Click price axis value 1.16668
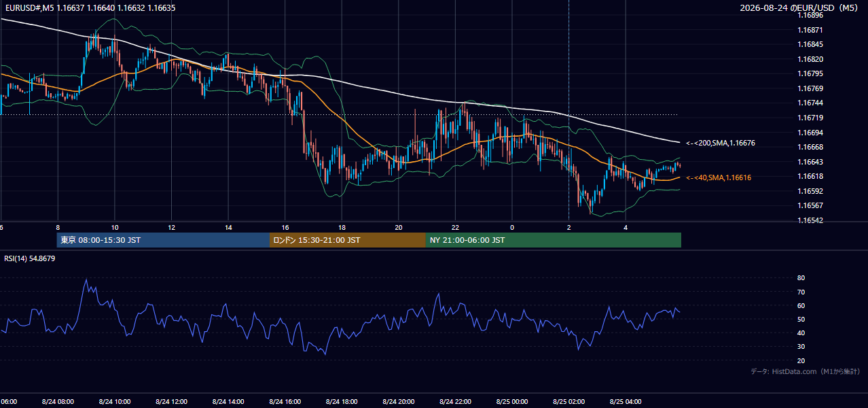 click(812, 147)
